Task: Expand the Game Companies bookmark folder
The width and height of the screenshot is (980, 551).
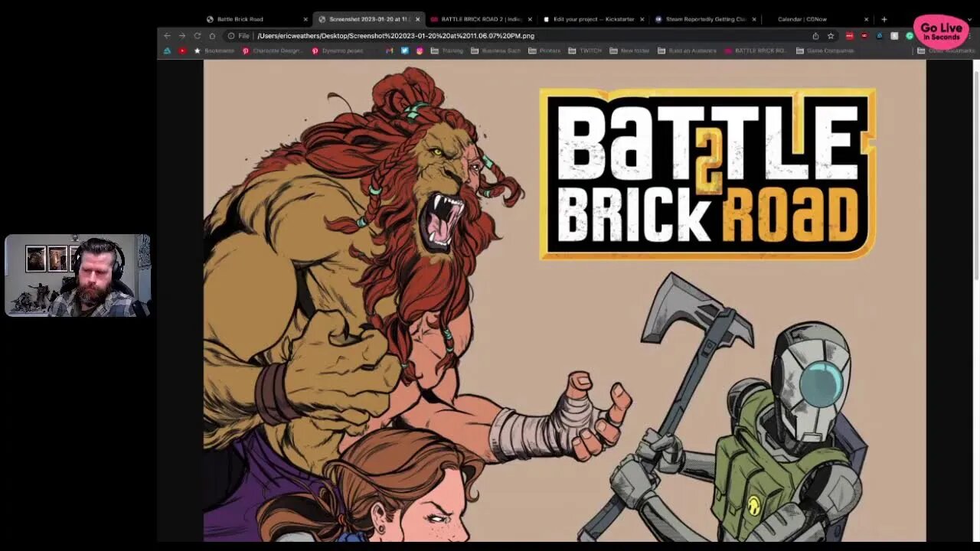Action: (x=824, y=51)
